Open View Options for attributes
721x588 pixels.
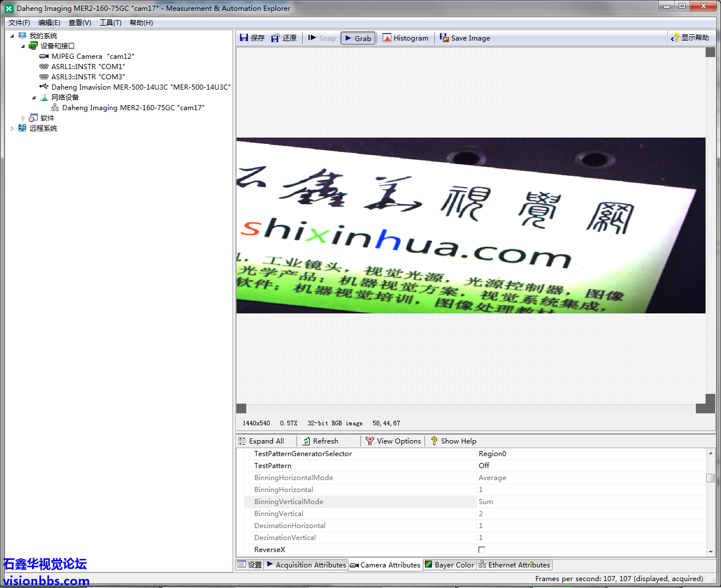(393, 441)
